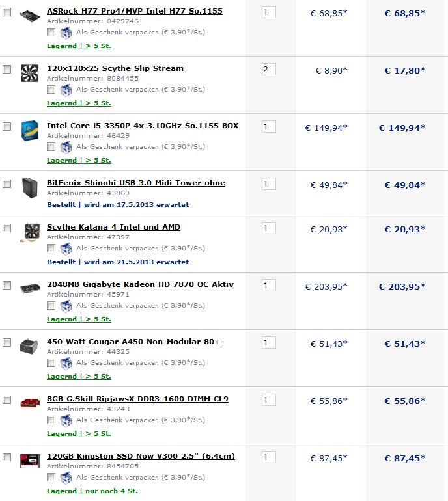Click quantity field for Intel Core i5 3350P
The height and width of the screenshot is (501, 448).
coord(269,126)
